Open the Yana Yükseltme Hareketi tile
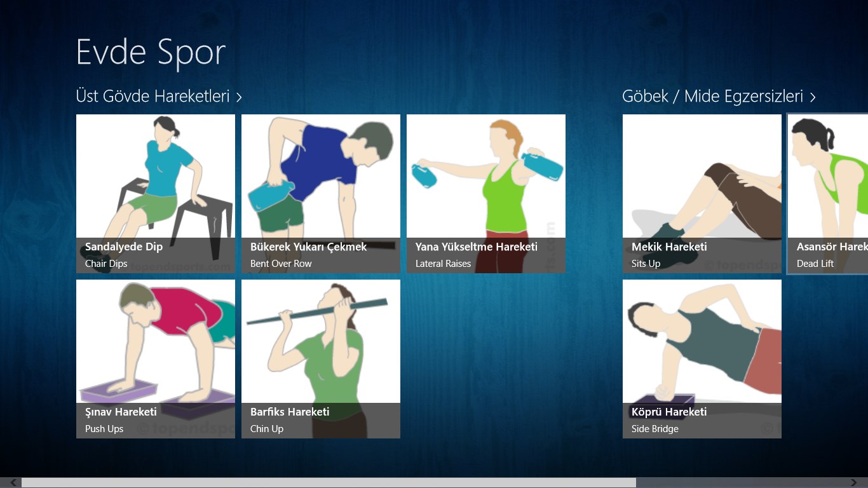The height and width of the screenshot is (488, 868). coord(486,194)
